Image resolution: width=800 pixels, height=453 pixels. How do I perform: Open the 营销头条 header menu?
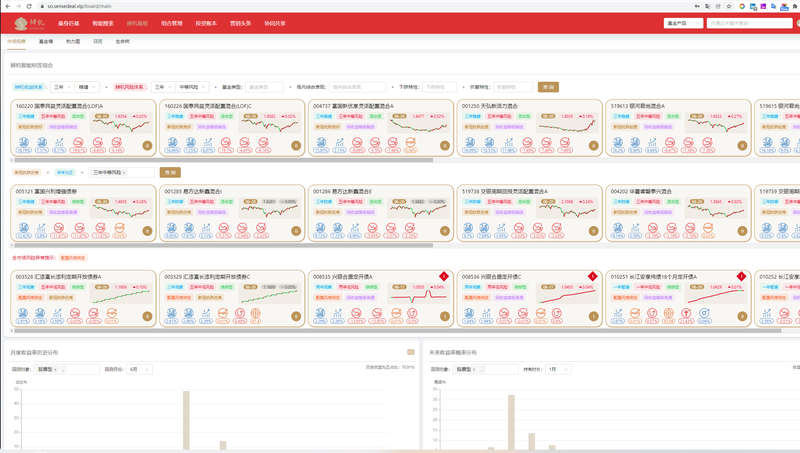(240, 23)
